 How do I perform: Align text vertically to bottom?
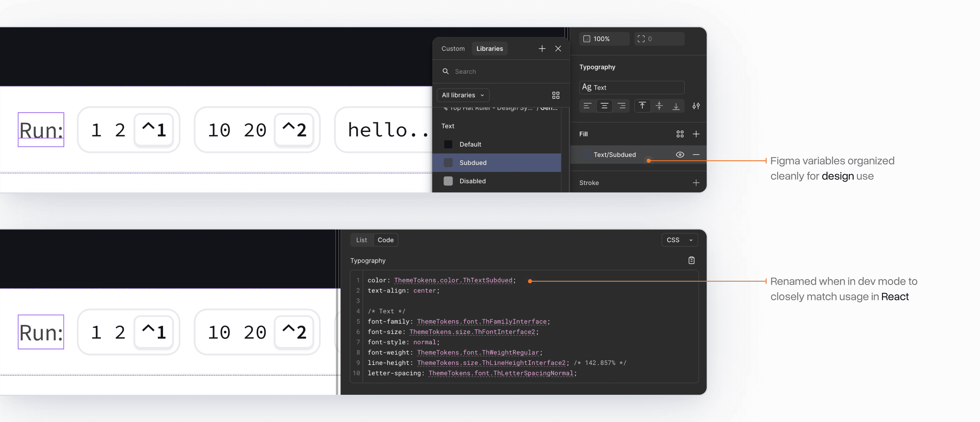coord(677,106)
